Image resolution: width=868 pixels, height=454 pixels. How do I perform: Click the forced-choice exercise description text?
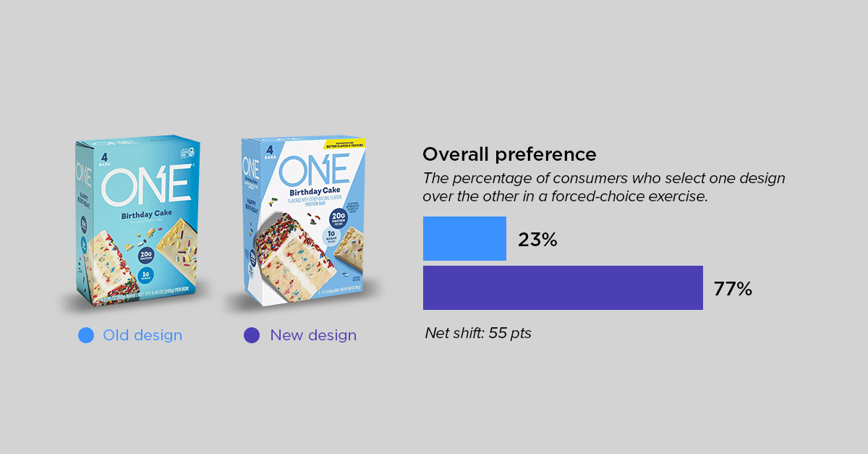(x=604, y=188)
